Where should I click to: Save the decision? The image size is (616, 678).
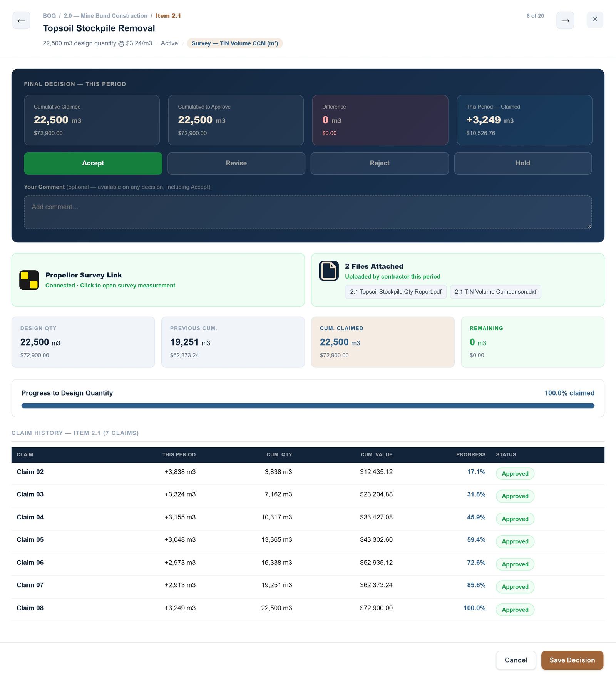[572, 660]
